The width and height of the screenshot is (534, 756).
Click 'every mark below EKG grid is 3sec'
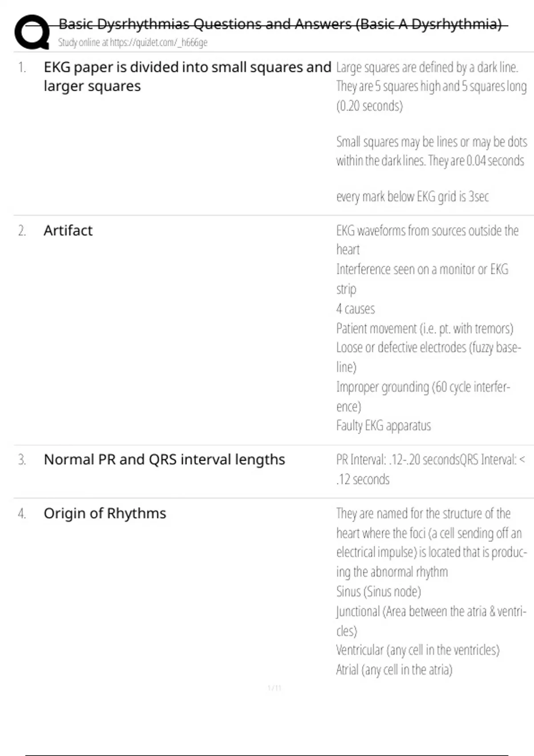(413, 197)
